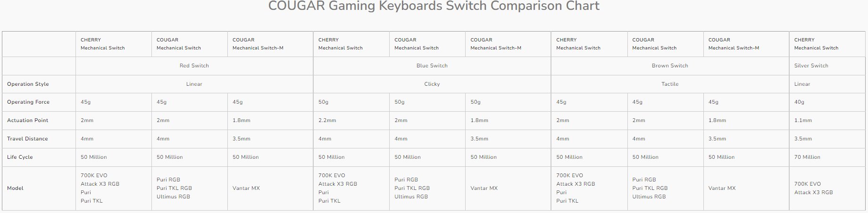
Task: Click the Clicky operation style cell
Action: click(x=432, y=84)
